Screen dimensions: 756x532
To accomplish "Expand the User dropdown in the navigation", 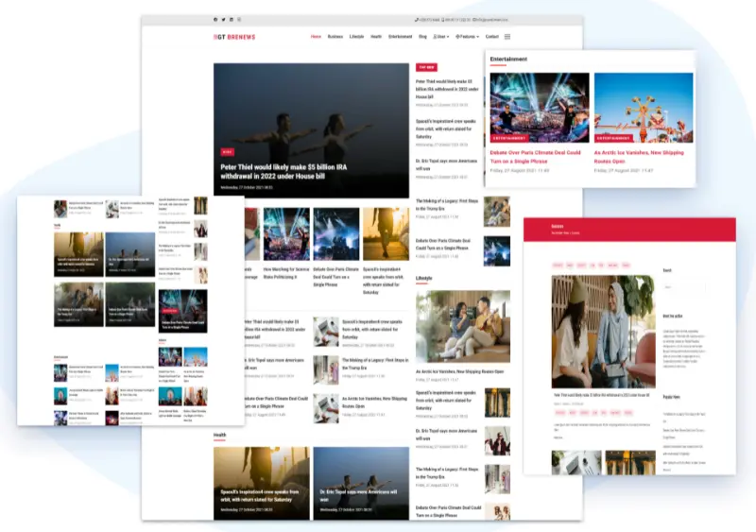I will click(441, 37).
